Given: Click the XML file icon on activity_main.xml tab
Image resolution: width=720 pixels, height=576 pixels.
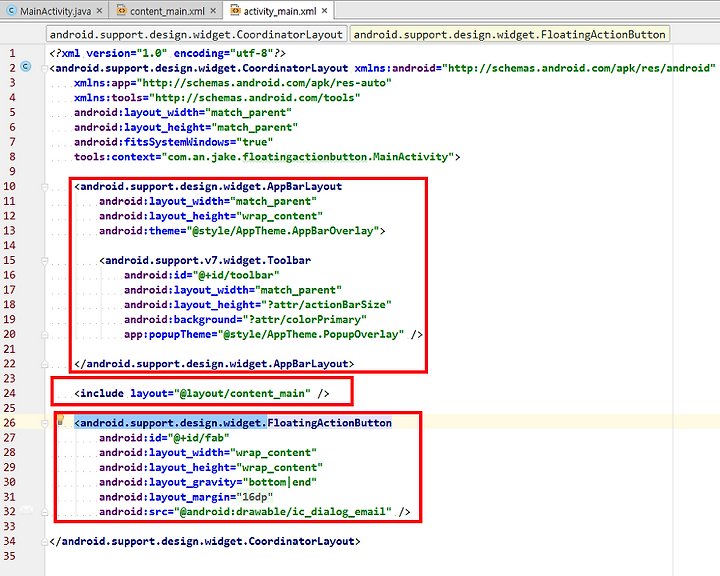Looking at the screenshot, I should (235, 10).
